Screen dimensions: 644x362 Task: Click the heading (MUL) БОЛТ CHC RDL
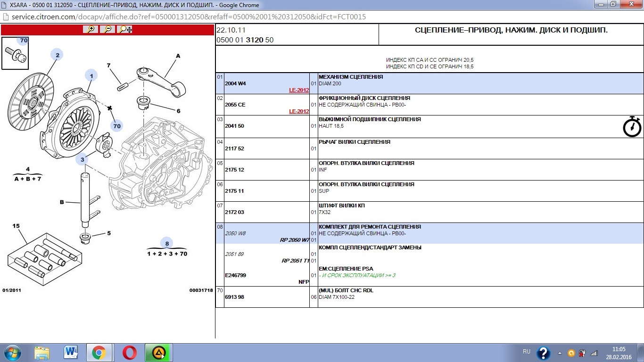tap(346, 290)
